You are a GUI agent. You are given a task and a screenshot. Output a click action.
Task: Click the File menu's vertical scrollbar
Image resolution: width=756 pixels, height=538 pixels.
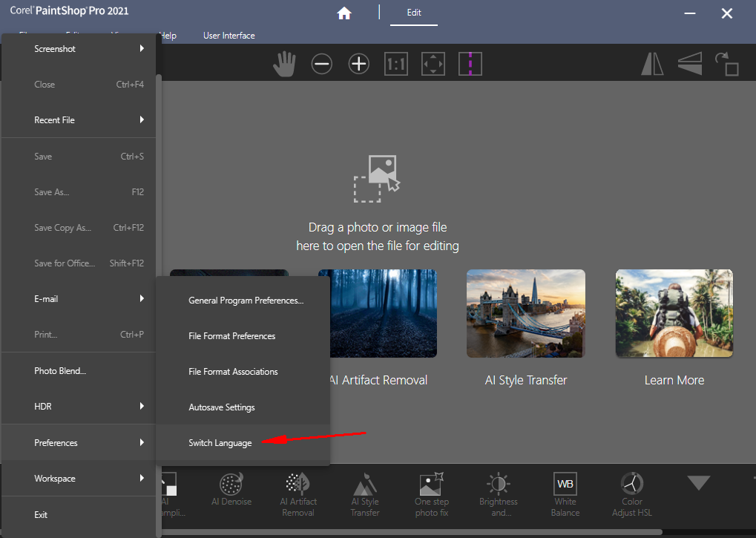click(x=159, y=306)
